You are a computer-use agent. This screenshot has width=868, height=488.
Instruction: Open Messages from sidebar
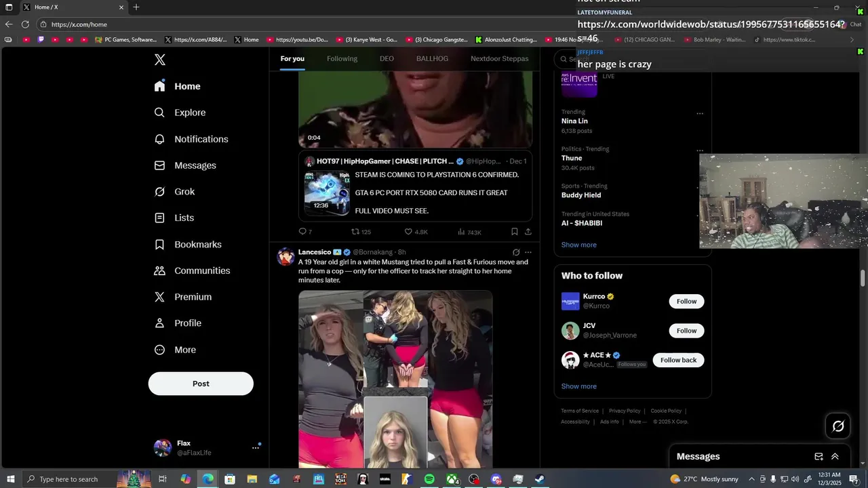185,165
